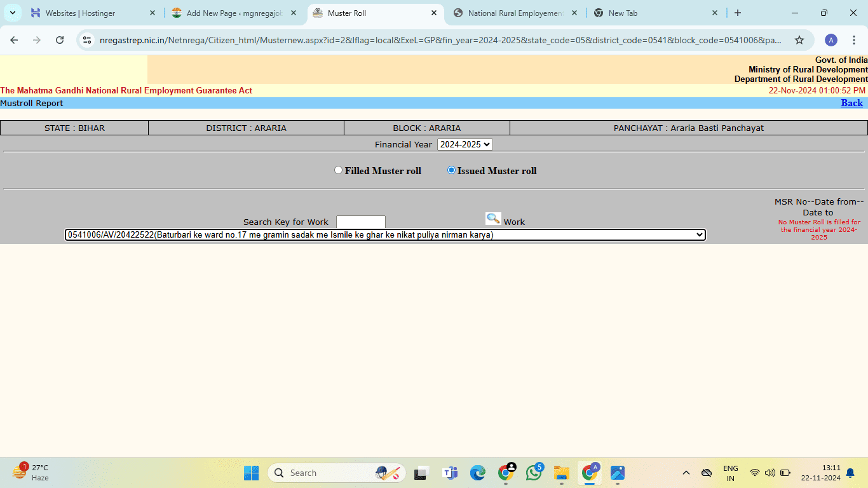This screenshot has width=868, height=488.
Task: Click the Back hyperlink on the report
Action: click(x=851, y=102)
